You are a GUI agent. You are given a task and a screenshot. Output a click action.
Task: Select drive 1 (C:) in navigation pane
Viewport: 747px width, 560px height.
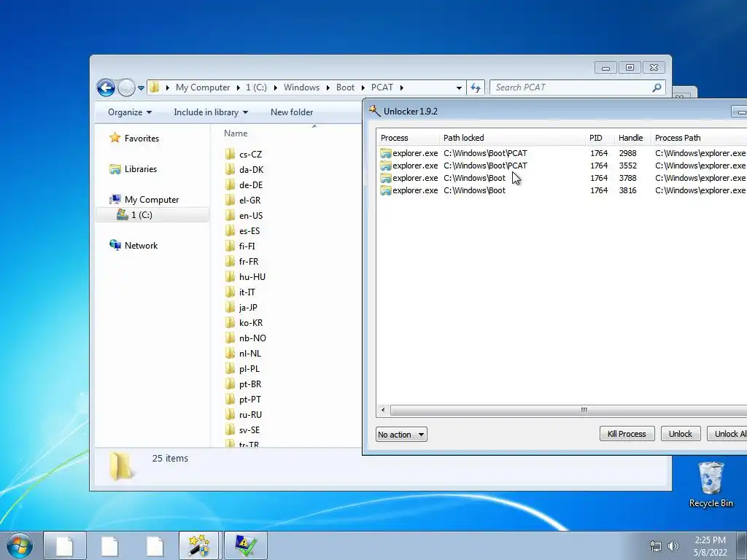pos(152,215)
